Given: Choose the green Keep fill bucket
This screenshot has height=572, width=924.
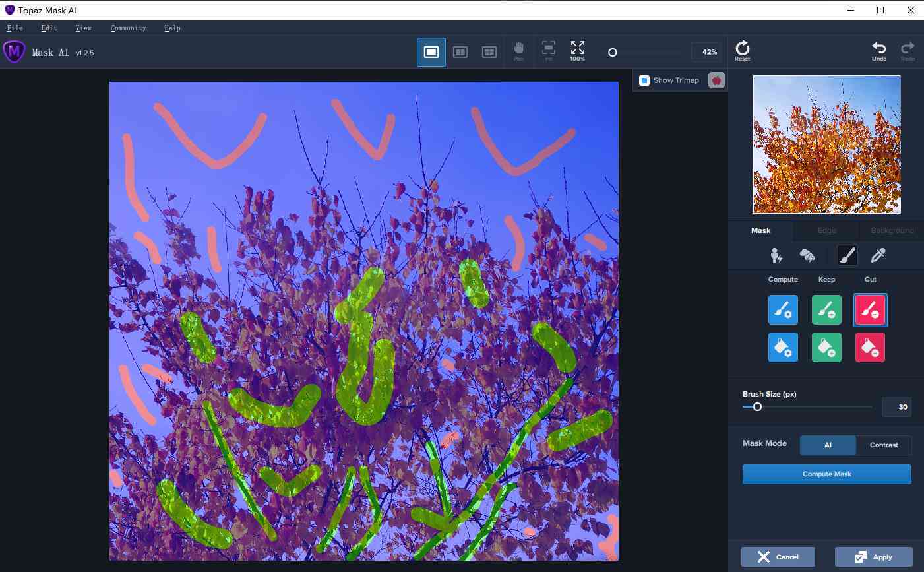Looking at the screenshot, I should 826,347.
